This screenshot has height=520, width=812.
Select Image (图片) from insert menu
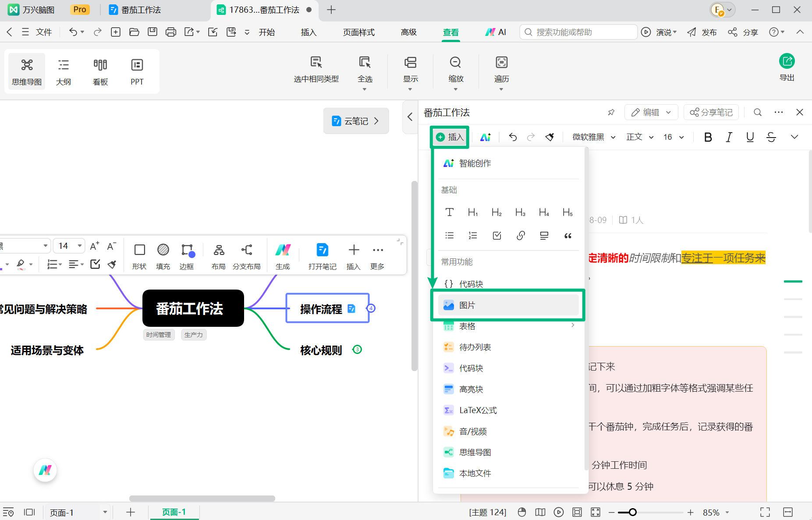pos(508,305)
